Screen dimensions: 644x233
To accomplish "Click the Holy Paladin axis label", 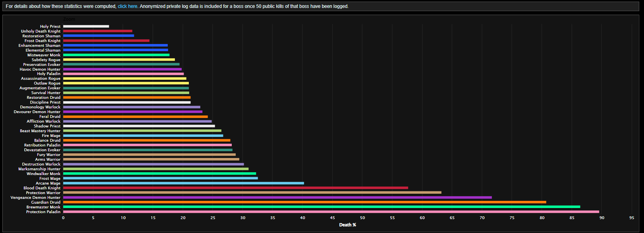I will 48,74.
